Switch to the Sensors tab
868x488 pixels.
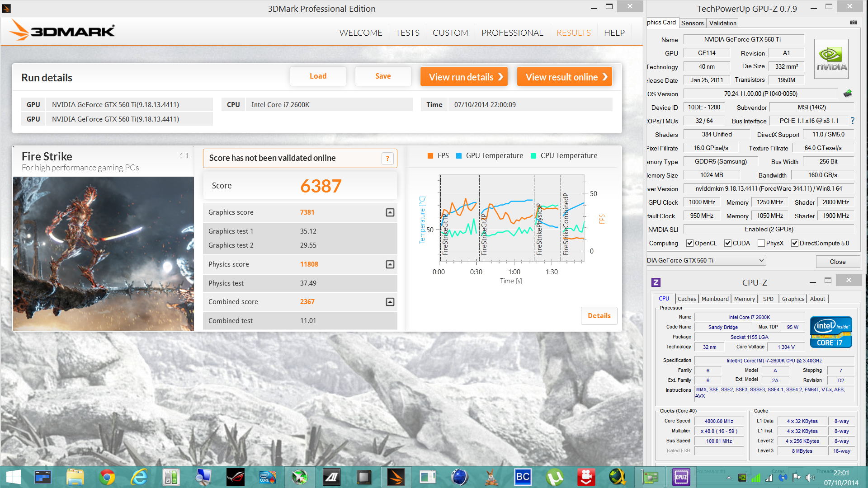pyautogui.click(x=692, y=23)
